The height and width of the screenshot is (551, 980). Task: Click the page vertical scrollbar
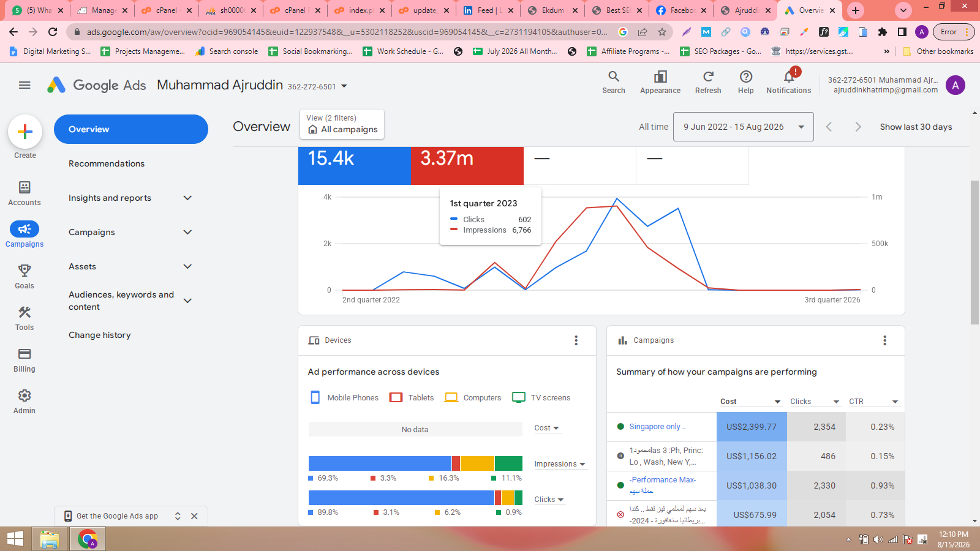[974, 252]
